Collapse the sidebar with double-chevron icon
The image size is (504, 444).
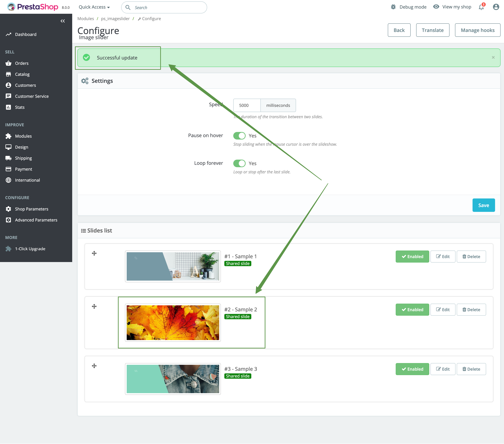(x=63, y=21)
